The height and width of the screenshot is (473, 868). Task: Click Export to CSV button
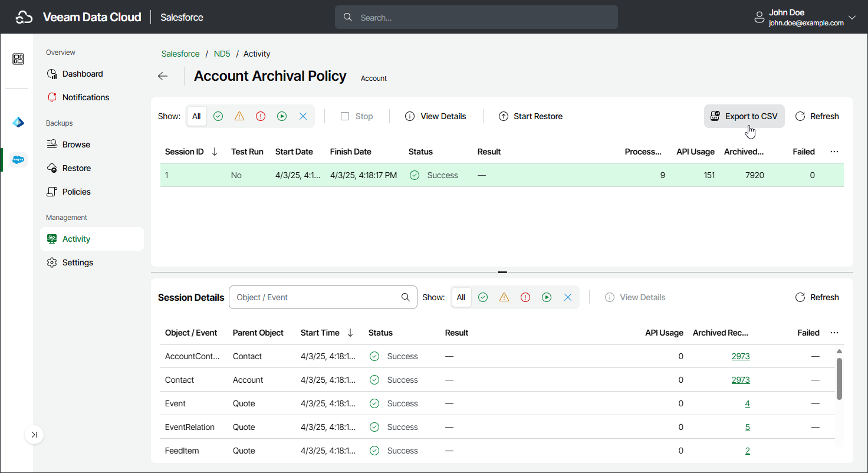pyautogui.click(x=744, y=116)
